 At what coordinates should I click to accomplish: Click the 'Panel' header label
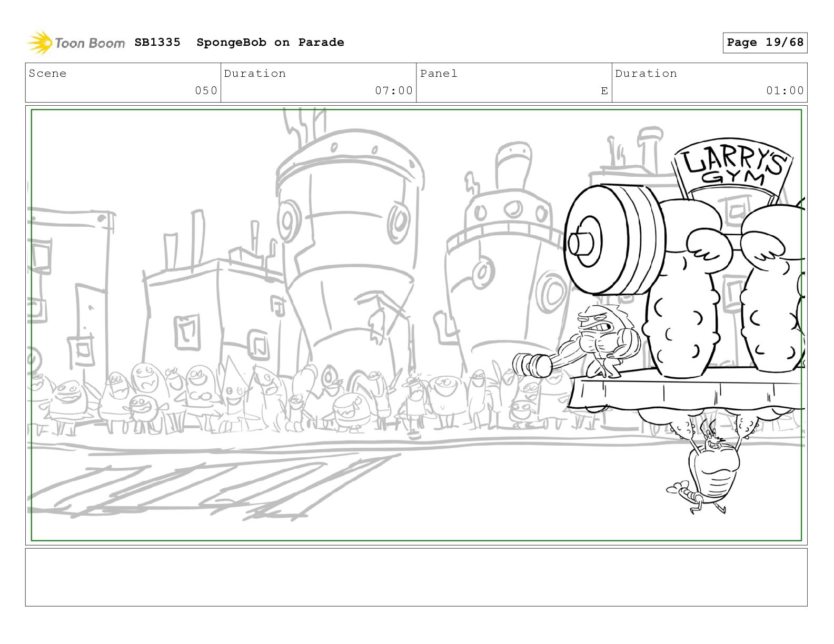(x=439, y=74)
